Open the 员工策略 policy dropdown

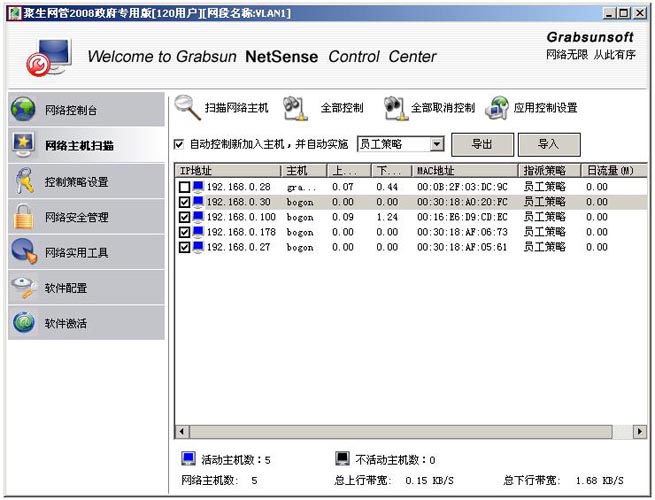point(437,144)
